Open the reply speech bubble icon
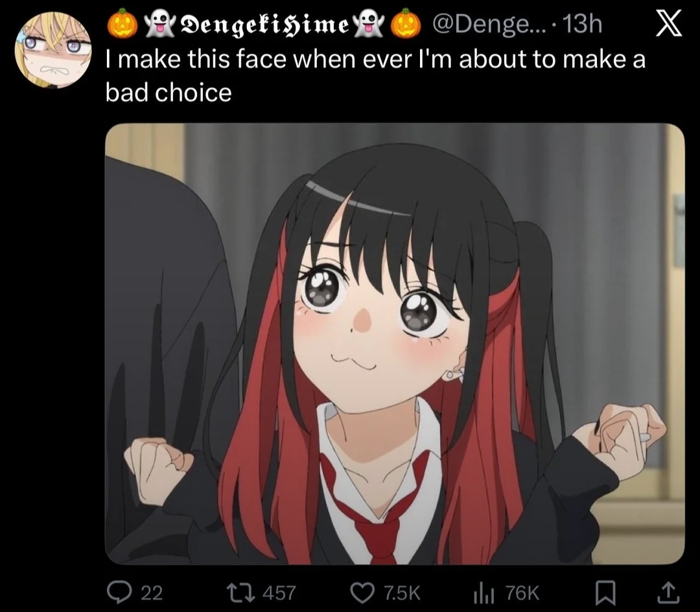The height and width of the screenshot is (612, 700). click(119, 593)
